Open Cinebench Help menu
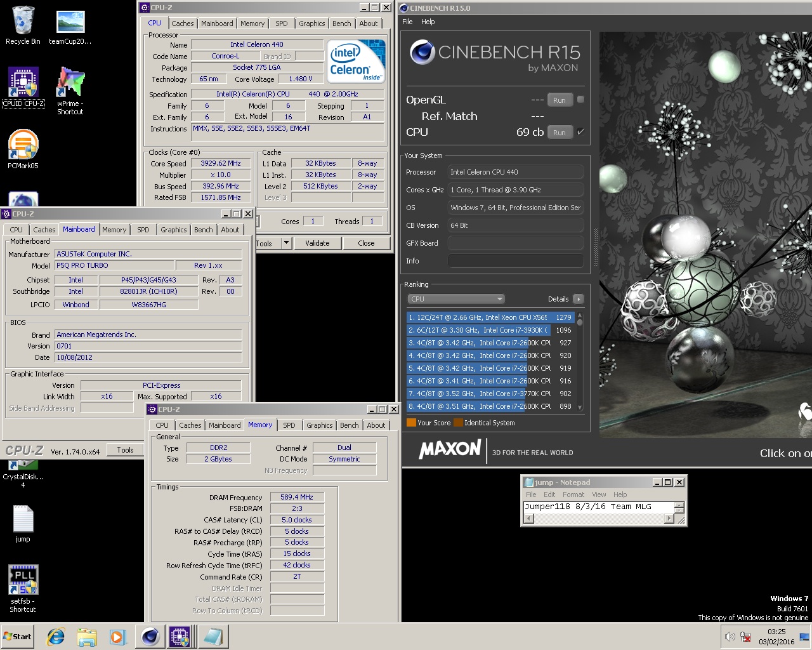 point(428,22)
